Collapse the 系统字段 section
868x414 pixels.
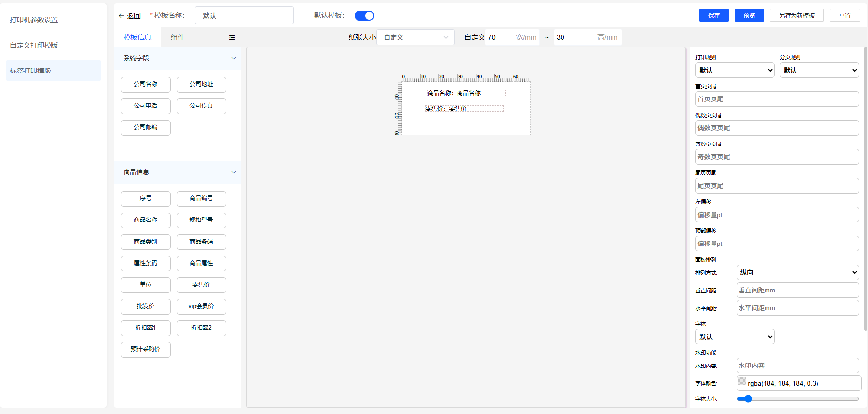tap(234, 58)
